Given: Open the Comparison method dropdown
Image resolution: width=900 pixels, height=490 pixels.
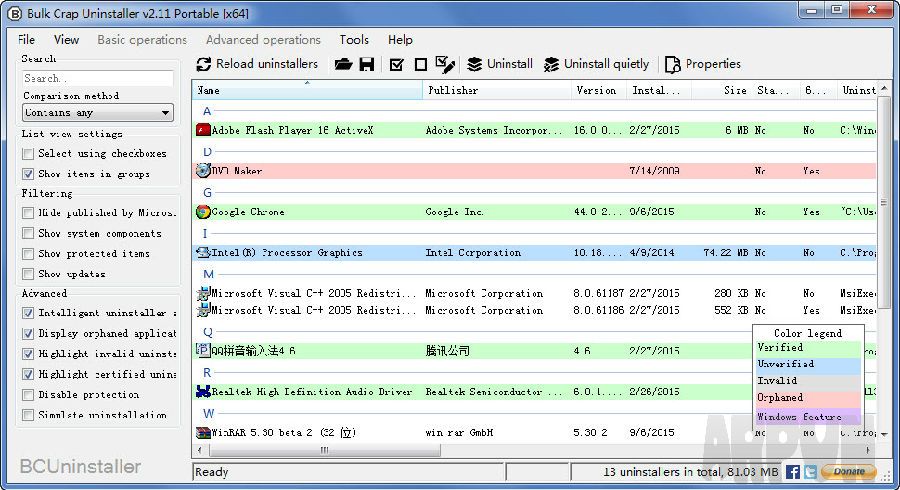Looking at the screenshot, I should pyautogui.click(x=98, y=113).
